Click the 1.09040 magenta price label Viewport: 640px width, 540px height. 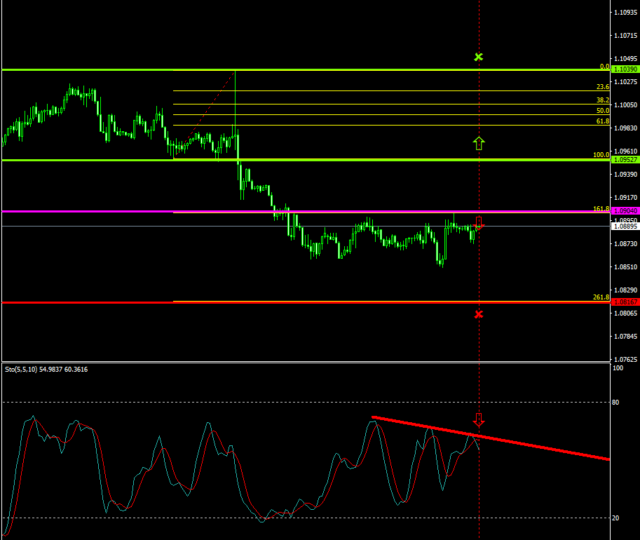pos(624,212)
